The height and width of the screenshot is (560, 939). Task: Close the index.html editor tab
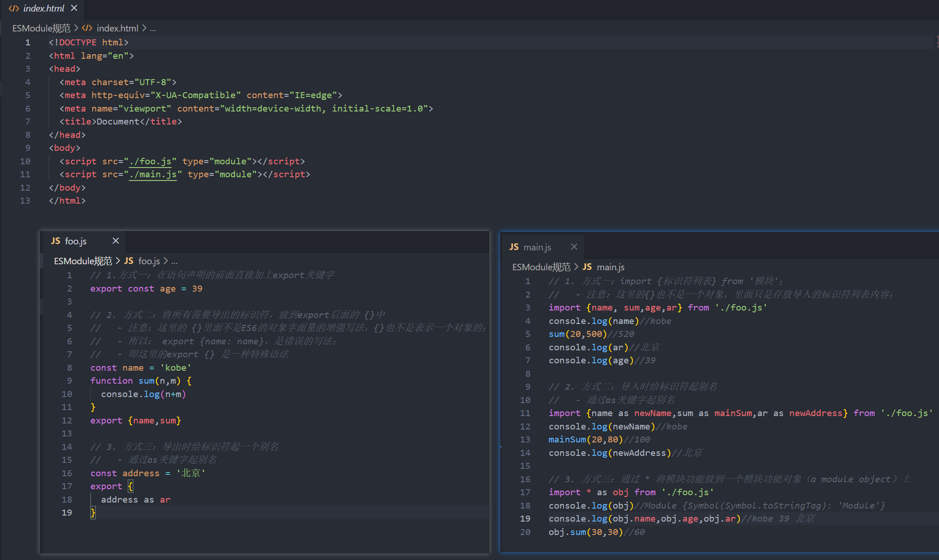[x=74, y=8]
